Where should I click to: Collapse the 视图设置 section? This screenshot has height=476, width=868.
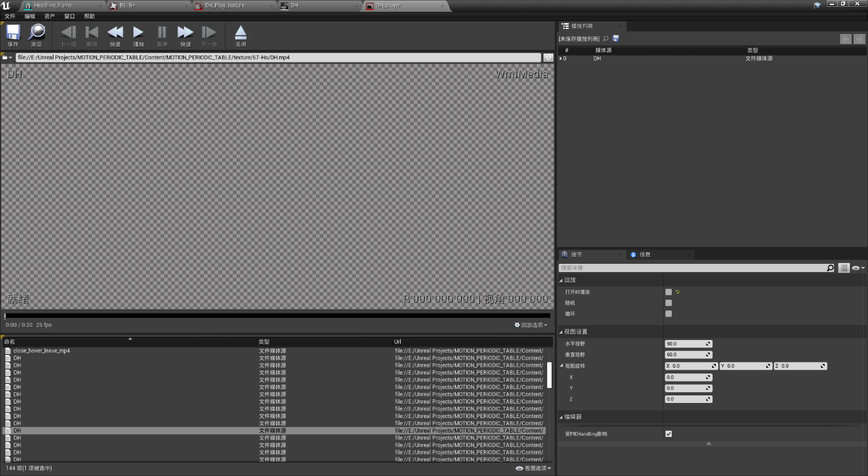click(561, 332)
